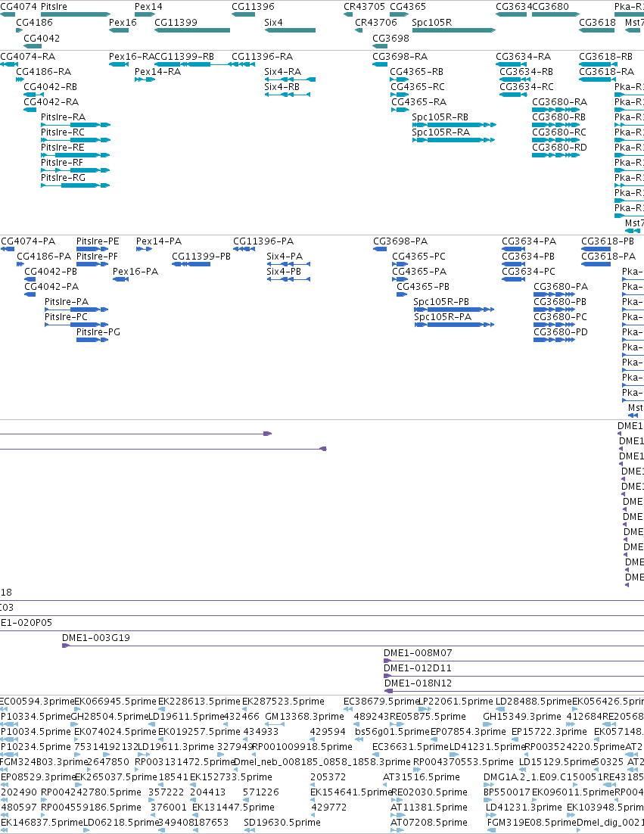Select protein label CG4074-PA
The image size is (644, 834).
28,241
